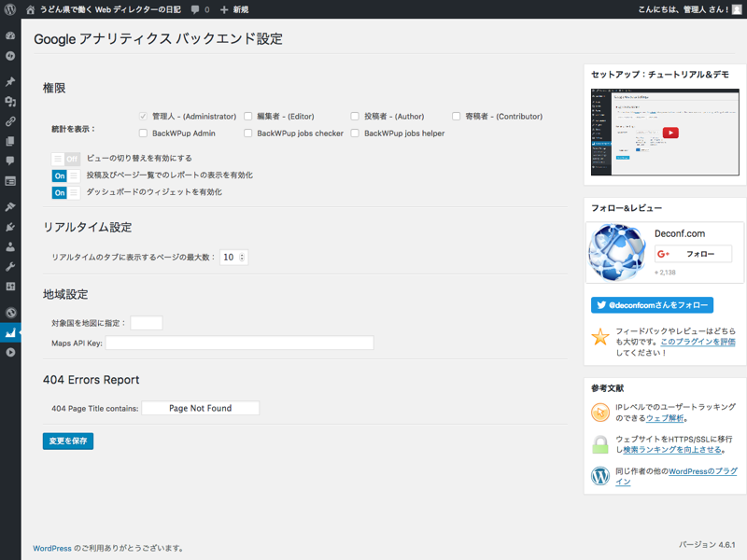Click the Google アナリティクス バックエンド設定 page title
747x560 pixels.
click(x=158, y=39)
